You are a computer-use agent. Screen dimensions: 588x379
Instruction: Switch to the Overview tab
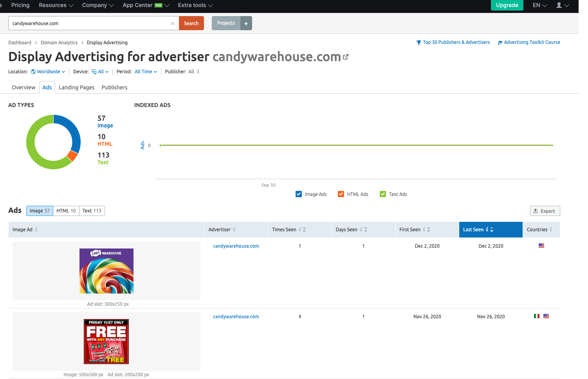click(23, 87)
